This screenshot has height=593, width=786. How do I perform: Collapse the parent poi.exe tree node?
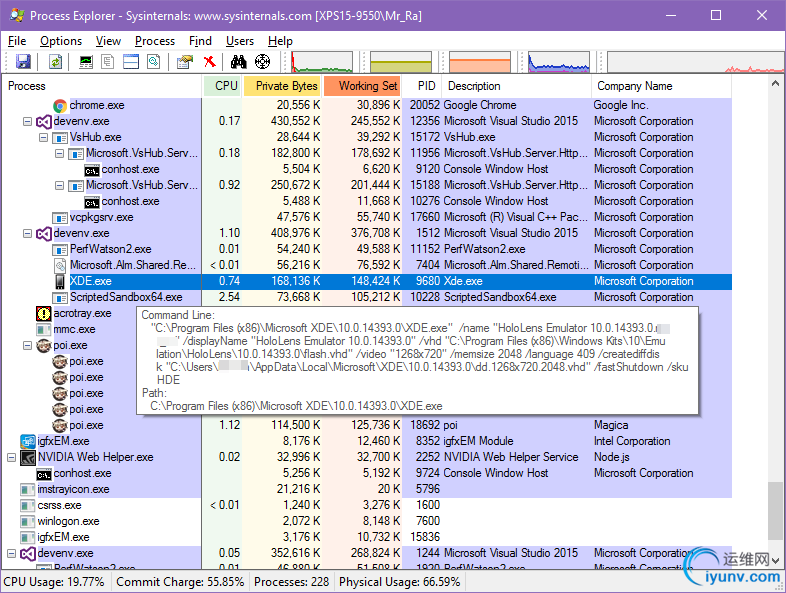(28, 345)
